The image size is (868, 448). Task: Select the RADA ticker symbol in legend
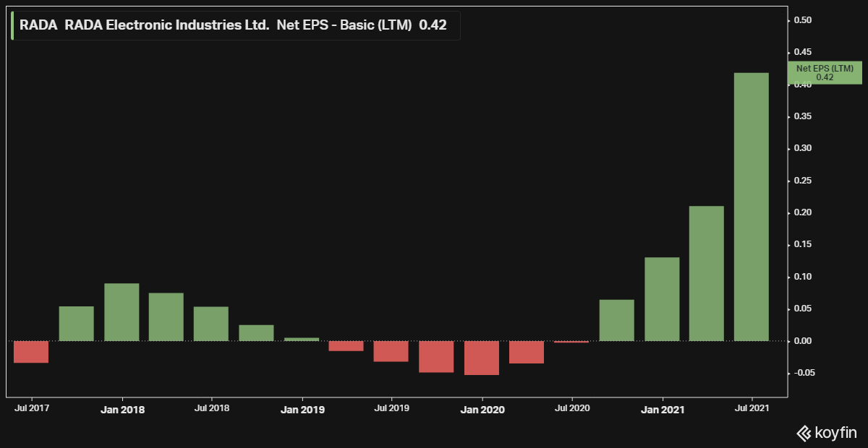click(38, 25)
